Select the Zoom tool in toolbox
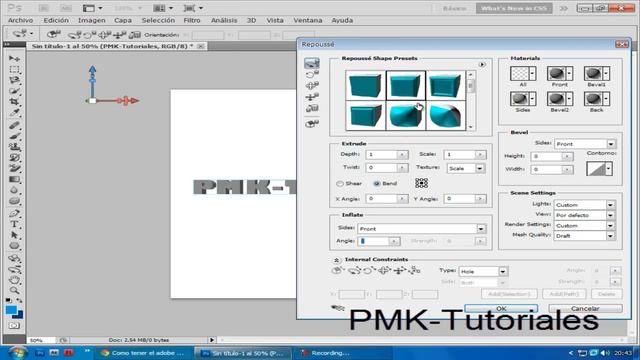The height and width of the screenshot is (360, 640). tap(14, 291)
